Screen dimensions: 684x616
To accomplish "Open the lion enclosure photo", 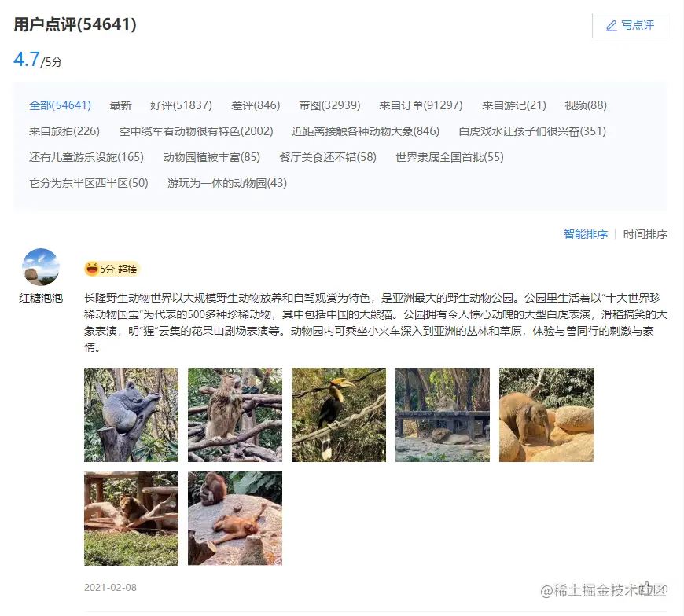I will [x=443, y=415].
